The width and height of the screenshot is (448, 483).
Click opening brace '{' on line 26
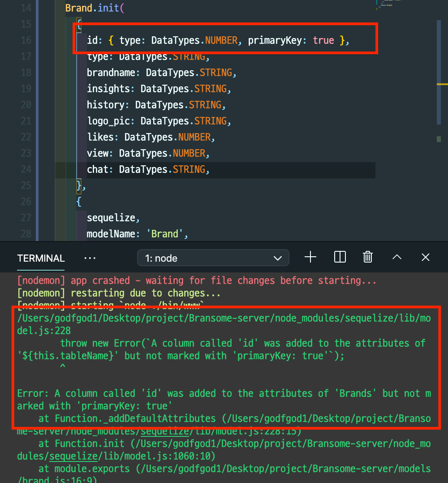point(79,202)
